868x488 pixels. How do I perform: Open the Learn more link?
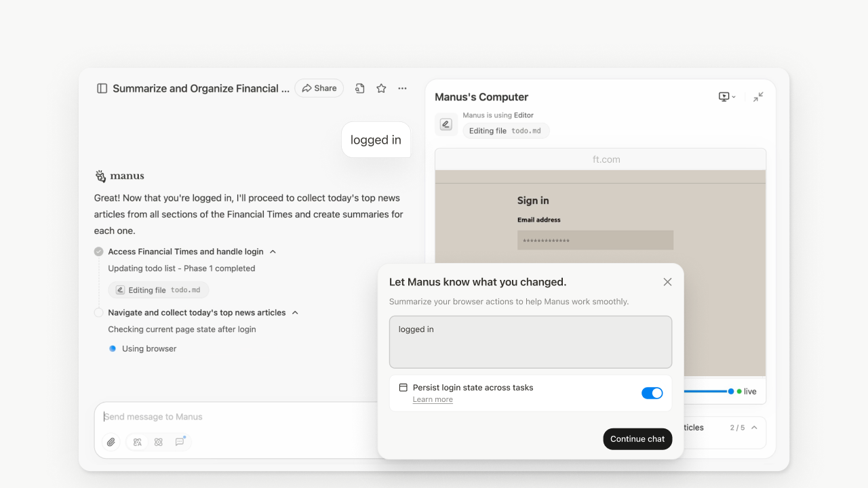[x=433, y=400]
